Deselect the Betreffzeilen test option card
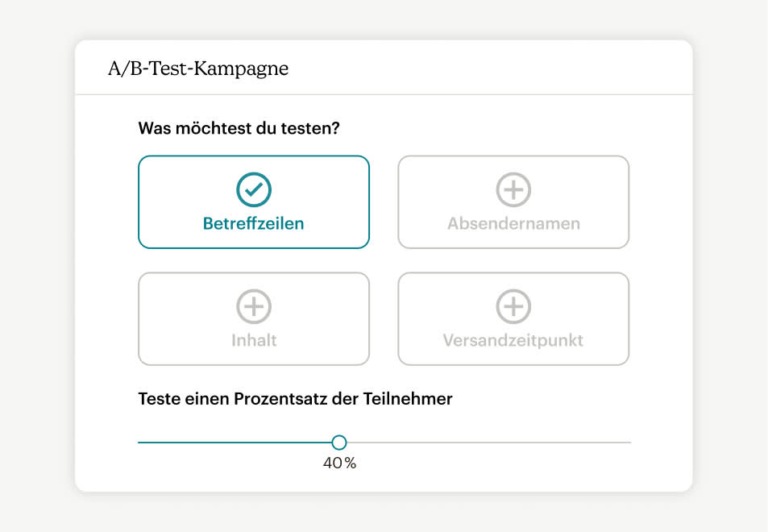The height and width of the screenshot is (532, 768). (x=254, y=202)
